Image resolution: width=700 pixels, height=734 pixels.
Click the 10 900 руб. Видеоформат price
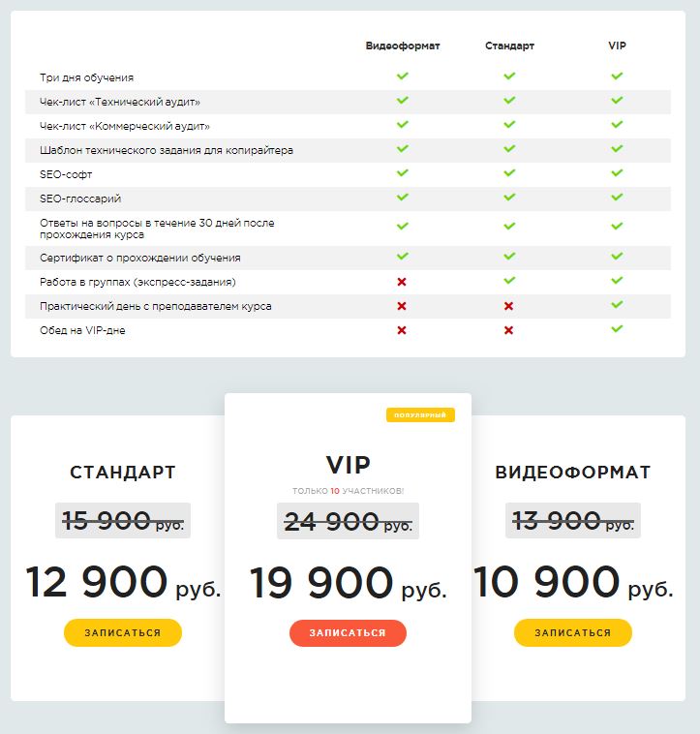point(572,583)
